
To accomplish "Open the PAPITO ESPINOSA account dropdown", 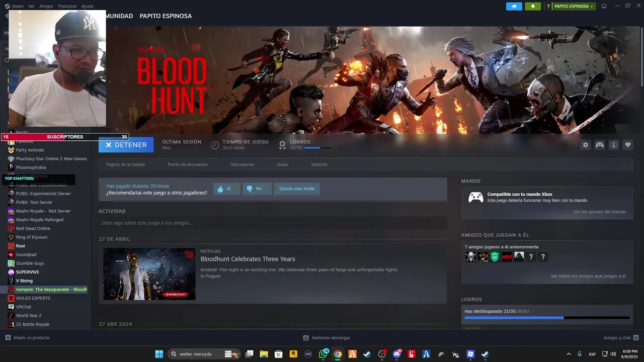I will click(574, 7).
